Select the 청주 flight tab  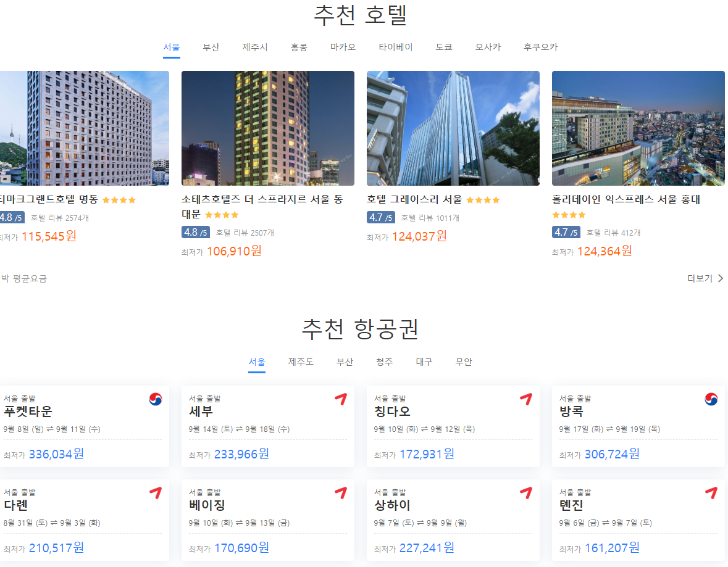[x=385, y=362]
